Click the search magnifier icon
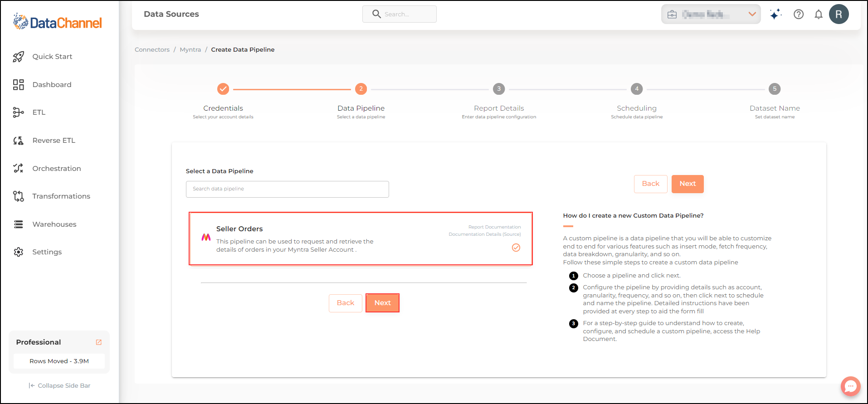868x404 pixels. 376,14
